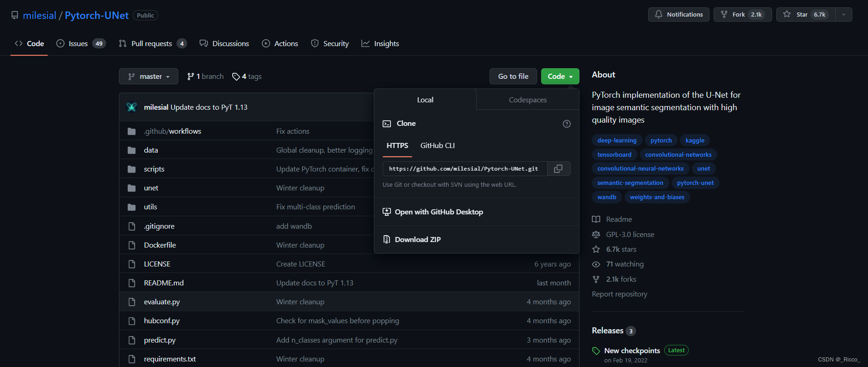Open the Notifications subscription button
The image size is (868, 367).
(679, 15)
